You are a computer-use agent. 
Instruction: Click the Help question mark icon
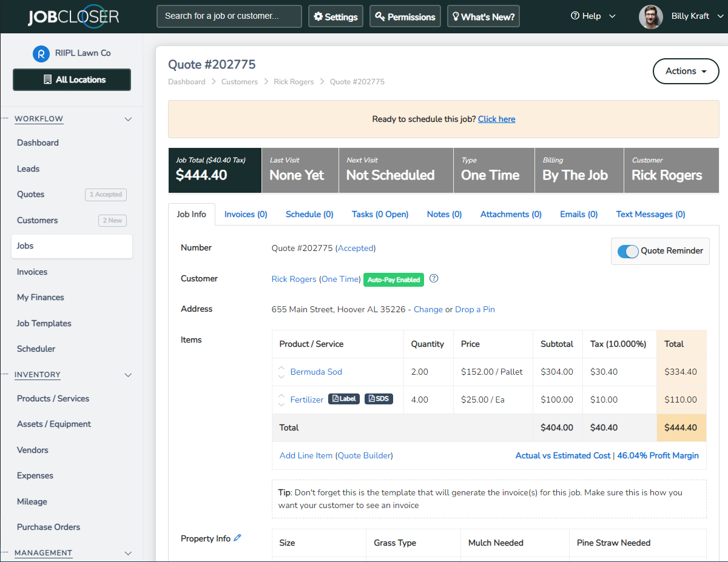(573, 16)
